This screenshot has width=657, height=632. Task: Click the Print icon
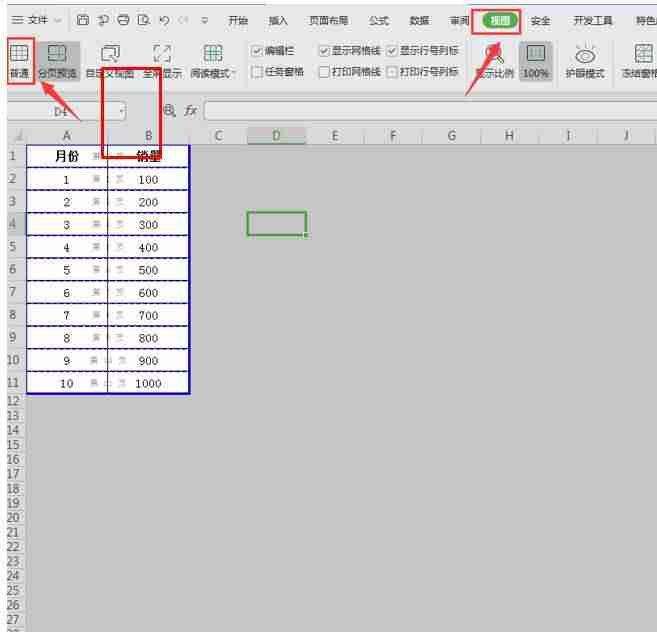pyautogui.click(x=123, y=20)
